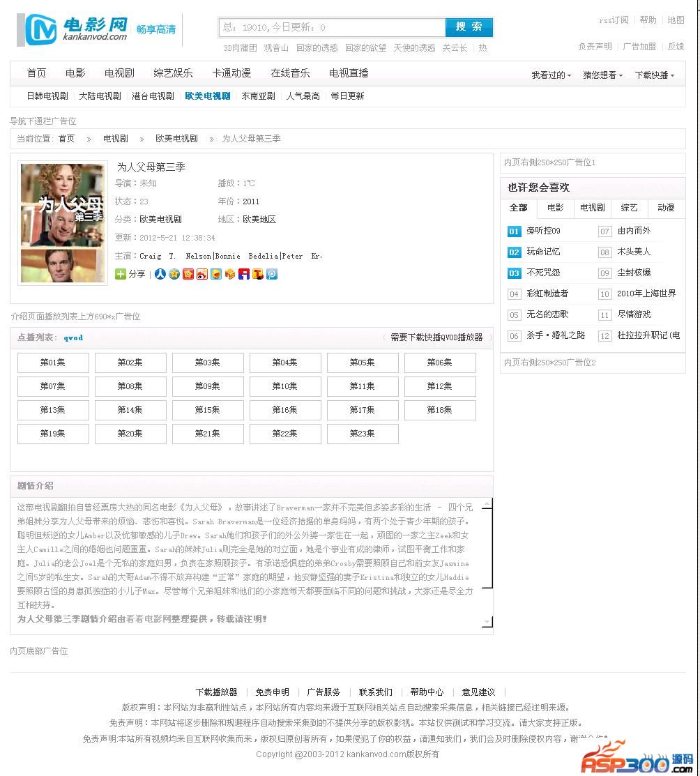Switch to 动漫 tab in 也许您会喜欢
The width and height of the screenshot is (700, 776).
point(667,208)
